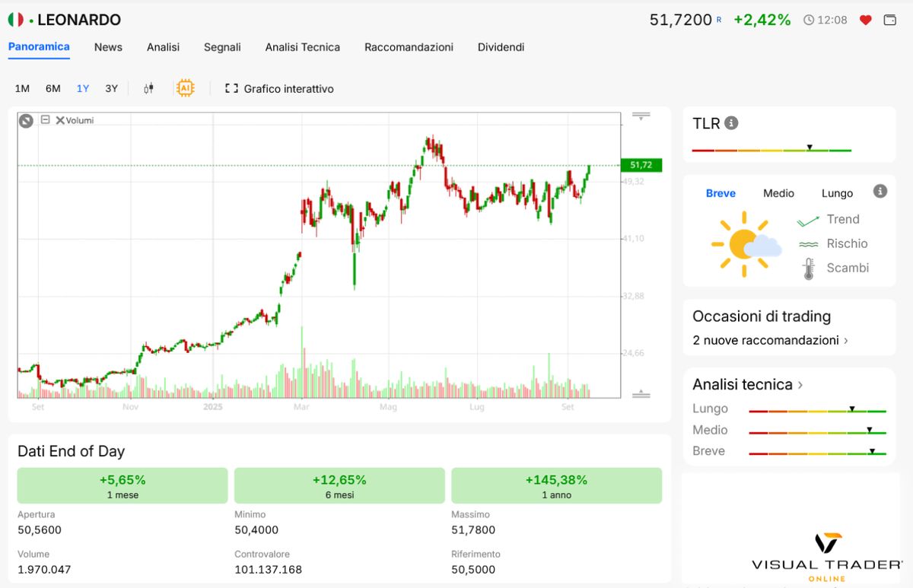This screenshot has width=913, height=588.
Task: Switch to Breve forecast tab
Action: (721, 193)
